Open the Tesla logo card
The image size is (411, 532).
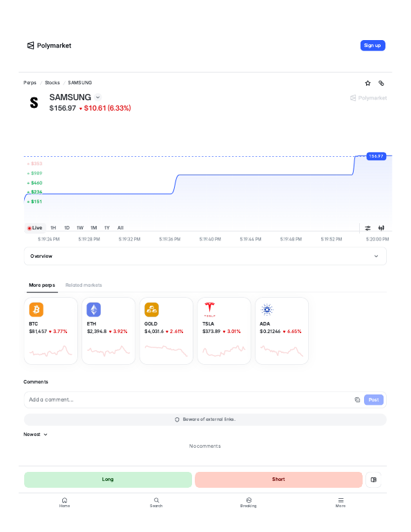tap(209, 310)
